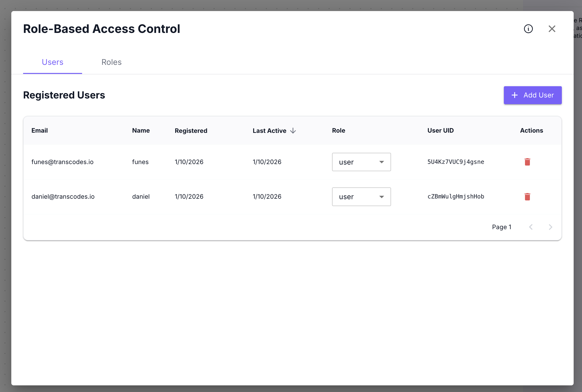582x392 pixels.
Task: Click the Registered Users heading
Action: tap(64, 95)
